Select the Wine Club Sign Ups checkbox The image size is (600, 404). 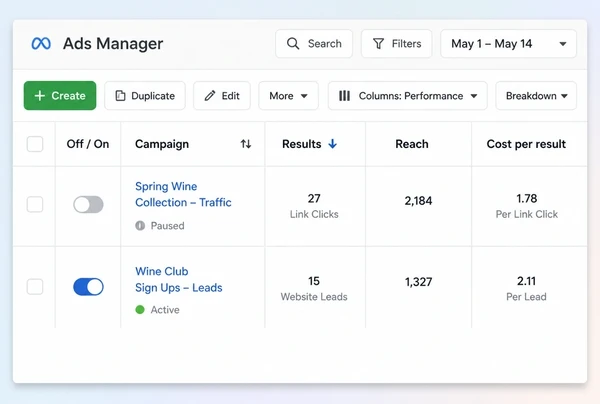(x=35, y=287)
